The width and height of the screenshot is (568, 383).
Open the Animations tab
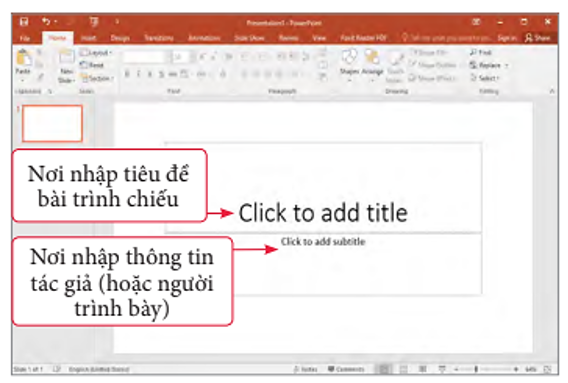(204, 38)
